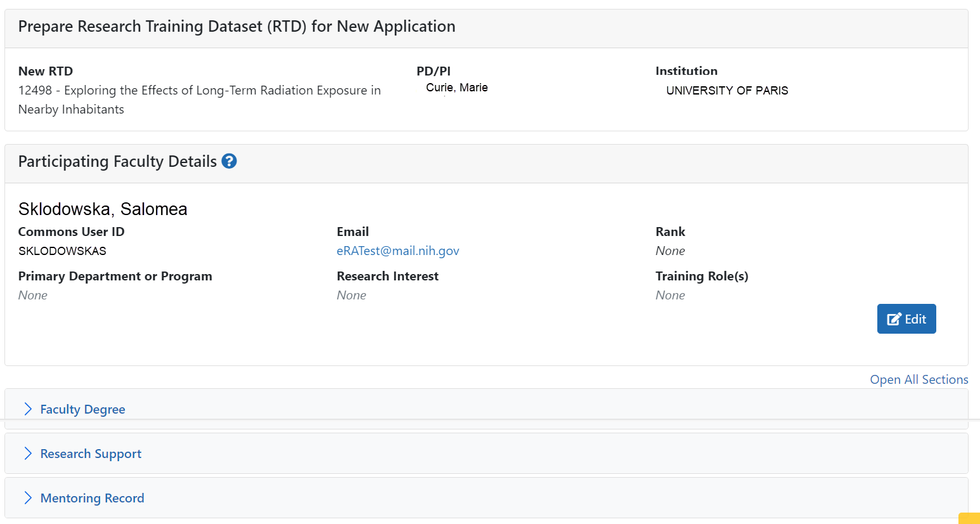This screenshot has height=524, width=980.
Task: Click the faculty name Sklodowska, Salomea
Action: (103, 209)
